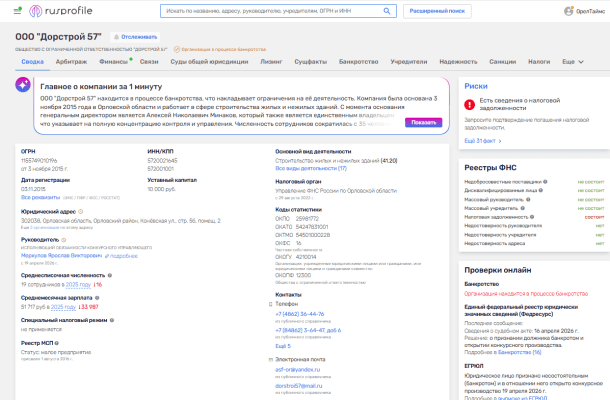Expand Ещё 5 phone numbers
Viewport: 610px width, 400px height.
coord(283,346)
